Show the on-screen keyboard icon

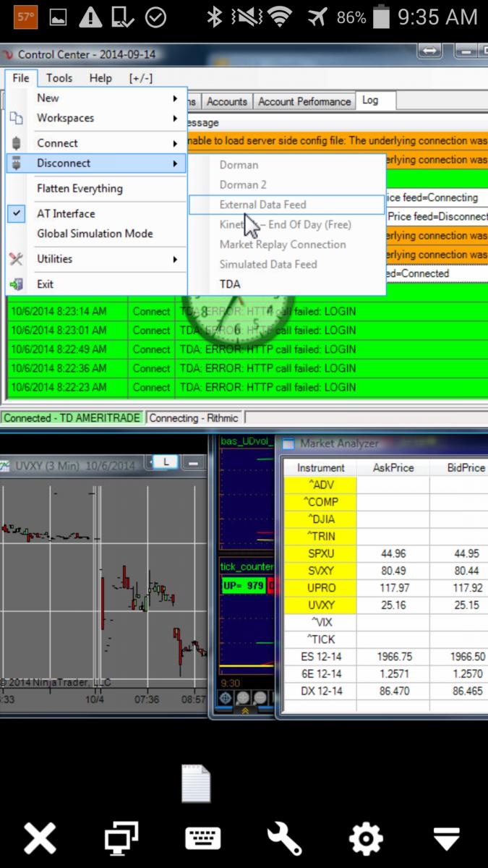tap(203, 839)
